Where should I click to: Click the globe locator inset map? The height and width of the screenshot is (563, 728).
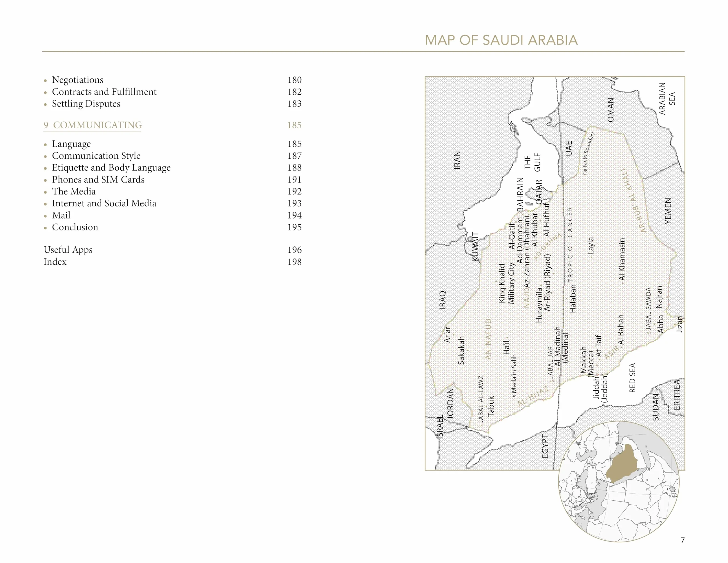[619, 481]
